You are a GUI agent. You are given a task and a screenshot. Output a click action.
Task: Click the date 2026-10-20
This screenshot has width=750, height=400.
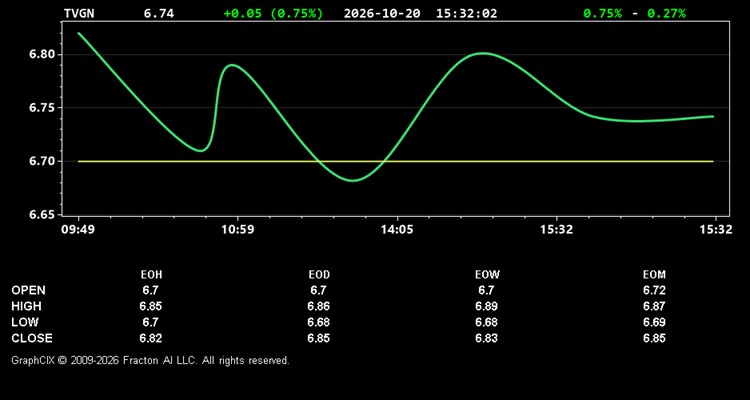(382, 13)
